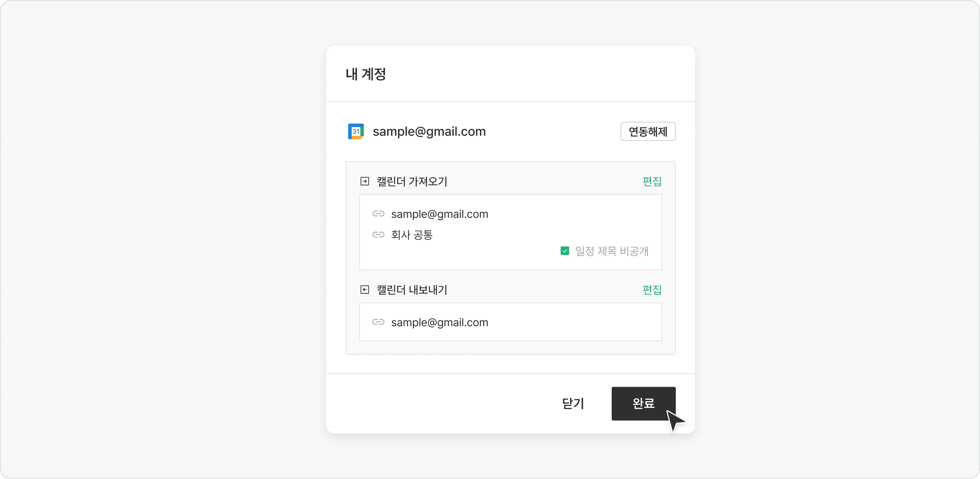Click the link icon in the export calendar box
The height and width of the screenshot is (479, 980).
379,322
